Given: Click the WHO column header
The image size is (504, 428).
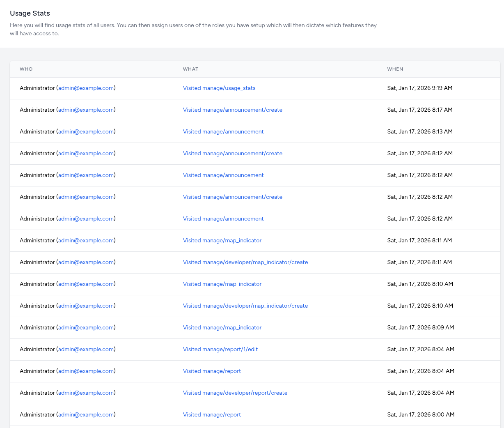Looking at the screenshot, I should click(26, 69).
